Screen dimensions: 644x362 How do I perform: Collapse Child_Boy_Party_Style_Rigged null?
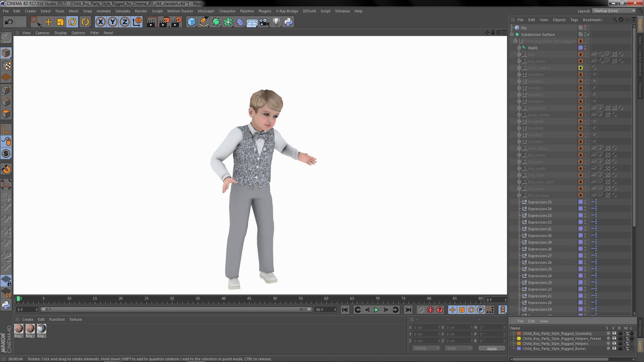click(x=516, y=41)
